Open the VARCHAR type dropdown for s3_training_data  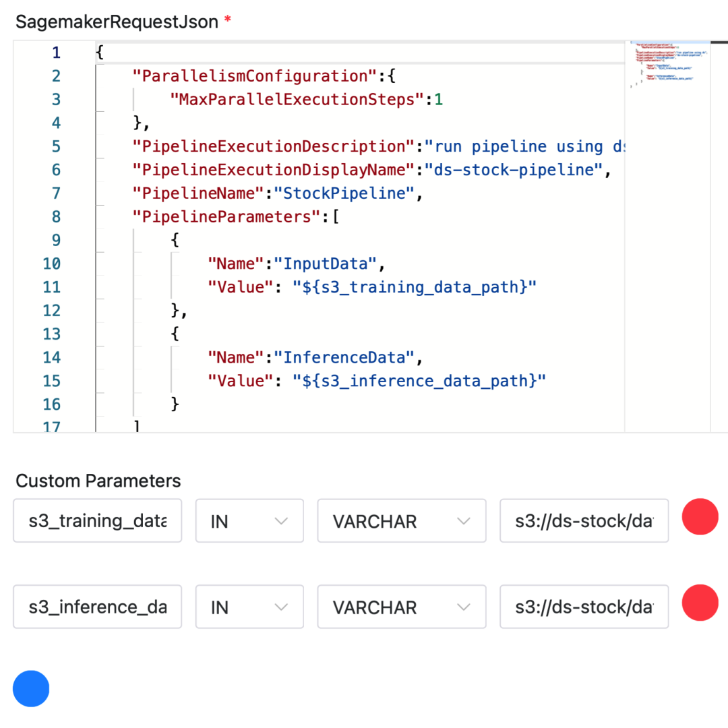(x=401, y=520)
